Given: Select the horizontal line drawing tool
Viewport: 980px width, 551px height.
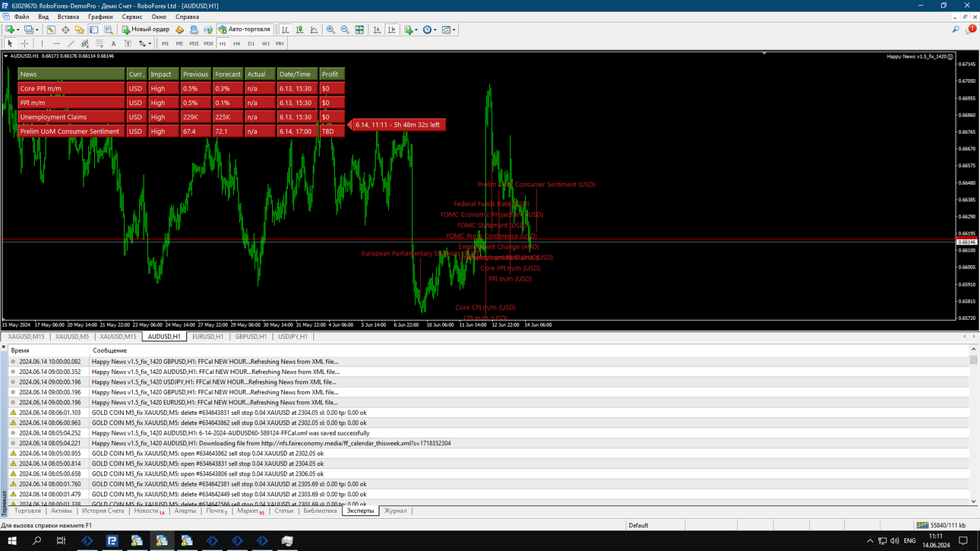Looking at the screenshot, I should (56, 43).
